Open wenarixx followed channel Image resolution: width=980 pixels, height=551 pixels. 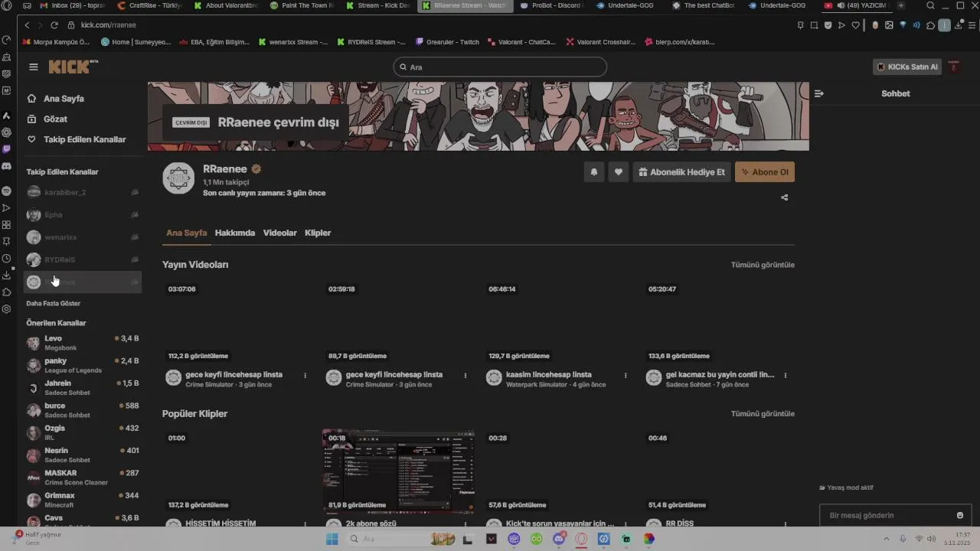[83, 237]
